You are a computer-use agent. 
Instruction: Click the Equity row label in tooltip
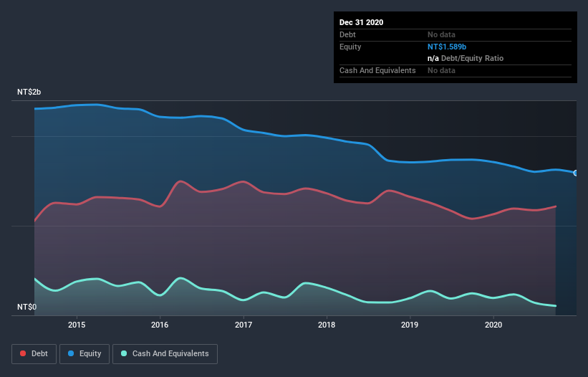[350, 47]
